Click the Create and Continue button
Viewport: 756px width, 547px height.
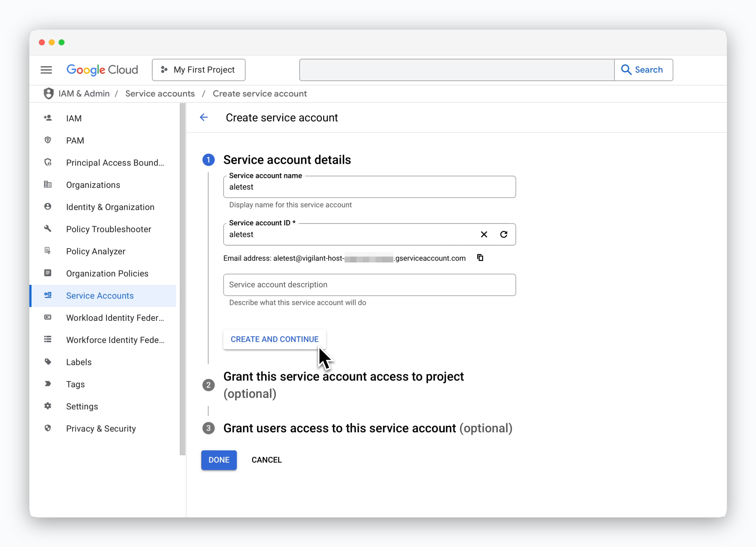pos(275,339)
